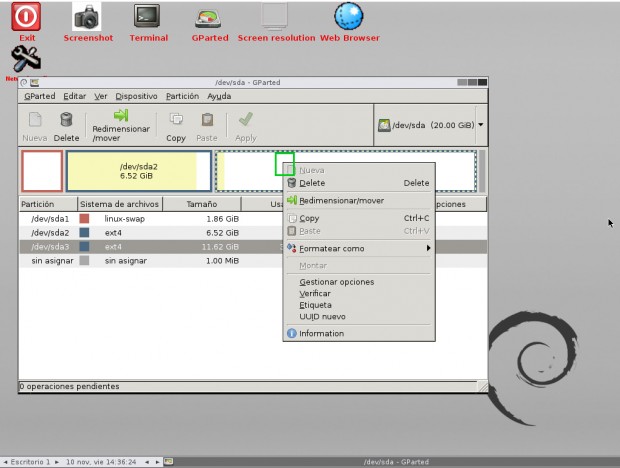Click the small taskbar icon beside the clock arrows

pyautogui.click(x=169, y=461)
